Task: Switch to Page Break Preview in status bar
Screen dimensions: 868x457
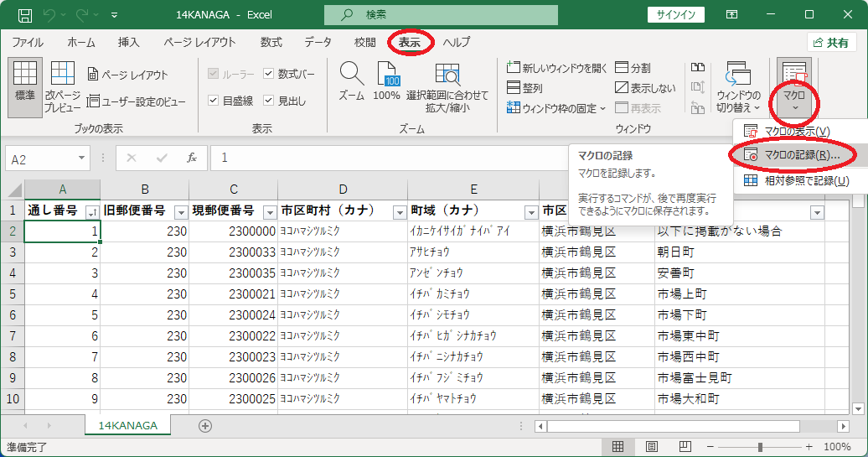Action: [x=685, y=446]
